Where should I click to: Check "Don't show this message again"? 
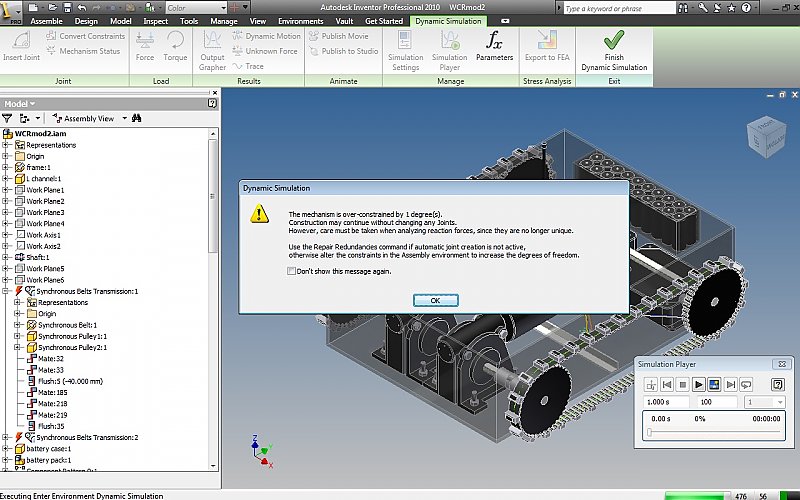291,271
